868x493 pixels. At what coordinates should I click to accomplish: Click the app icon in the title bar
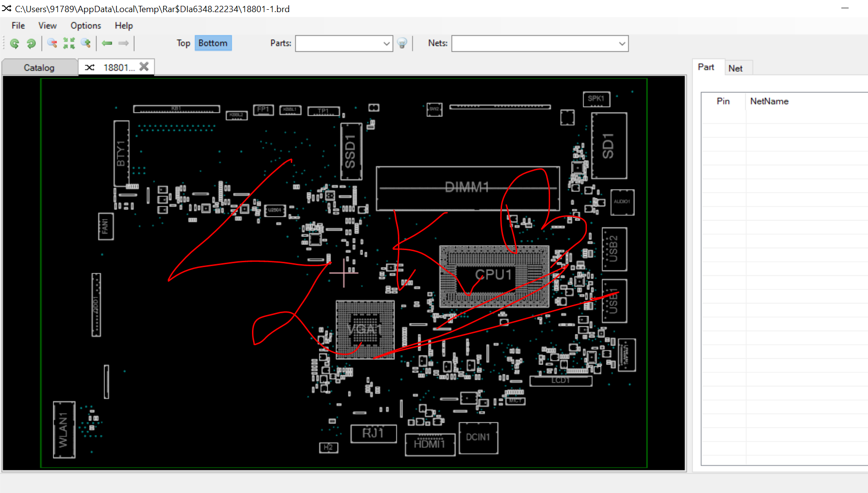coord(6,9)
